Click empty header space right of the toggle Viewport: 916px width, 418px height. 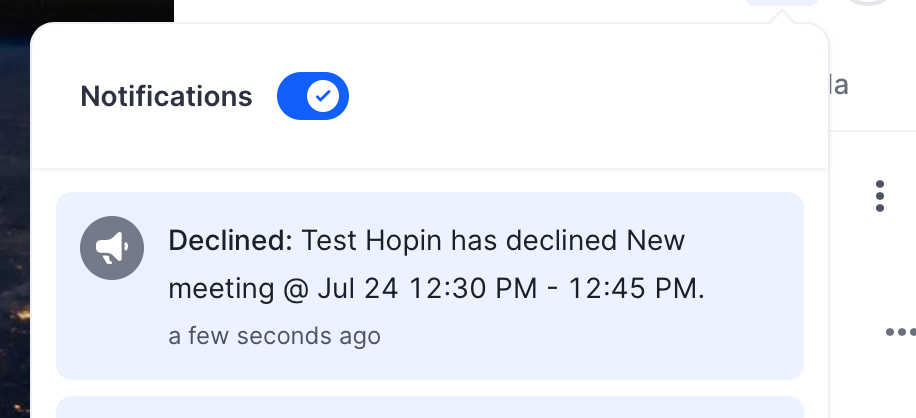584,96
